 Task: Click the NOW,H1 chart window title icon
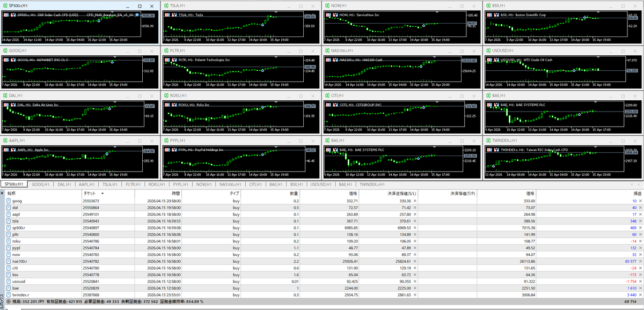point(327,5)
